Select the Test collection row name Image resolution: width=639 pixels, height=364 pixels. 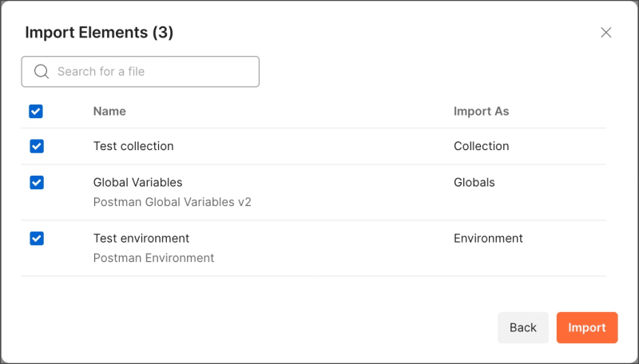pyautogui.click(x=133, y=146)
